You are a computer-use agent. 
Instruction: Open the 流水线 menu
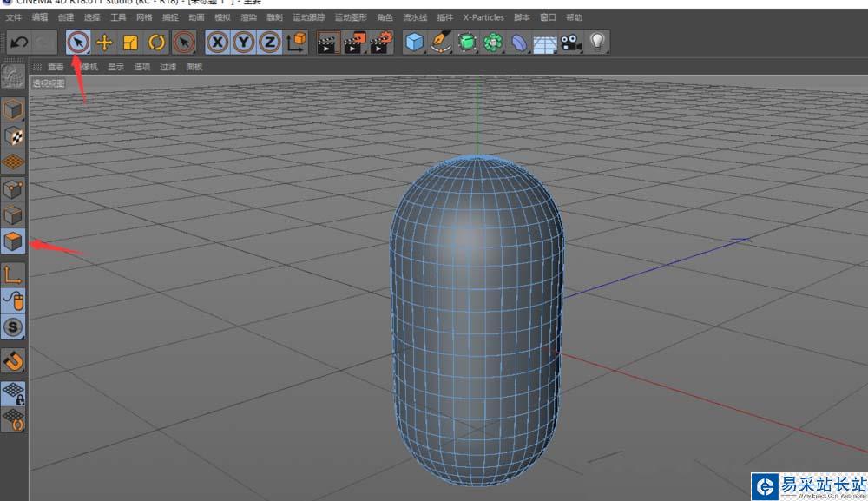pos(415,17)
